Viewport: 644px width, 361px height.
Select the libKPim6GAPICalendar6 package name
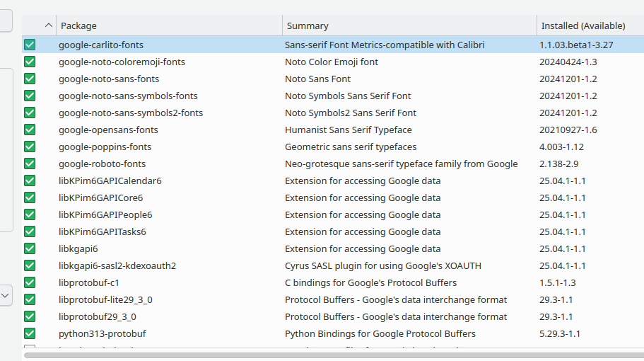(110, 181)
